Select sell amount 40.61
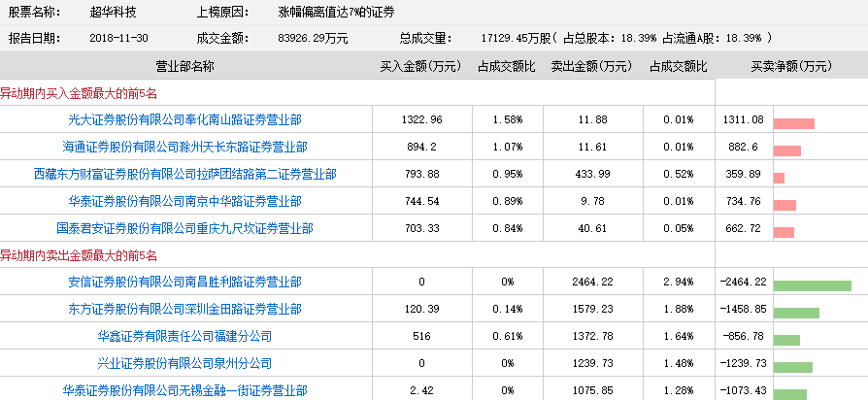The image size is (868, 400). tap(593, 228)
